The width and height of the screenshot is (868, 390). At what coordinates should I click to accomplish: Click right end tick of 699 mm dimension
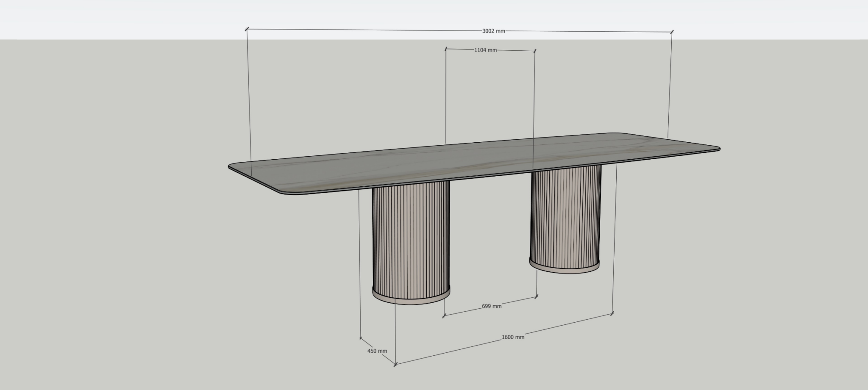(x=537, y=296)
